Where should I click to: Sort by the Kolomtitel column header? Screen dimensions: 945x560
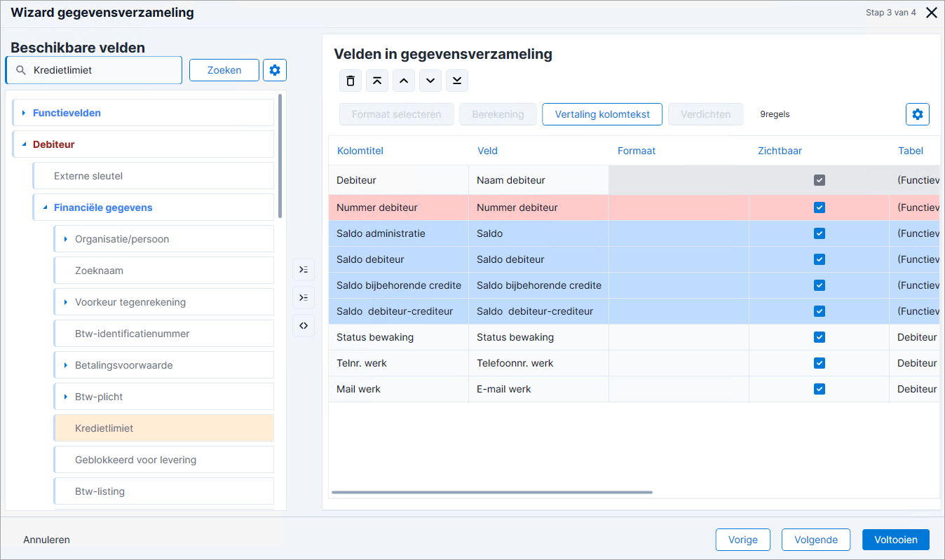tap(360, 151)
